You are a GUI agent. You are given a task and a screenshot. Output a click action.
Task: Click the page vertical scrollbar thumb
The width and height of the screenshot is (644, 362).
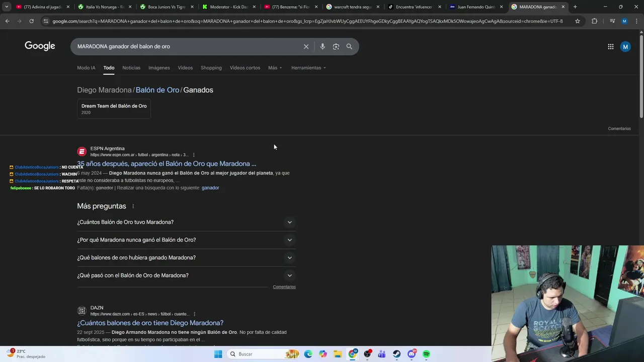[641, 76]
